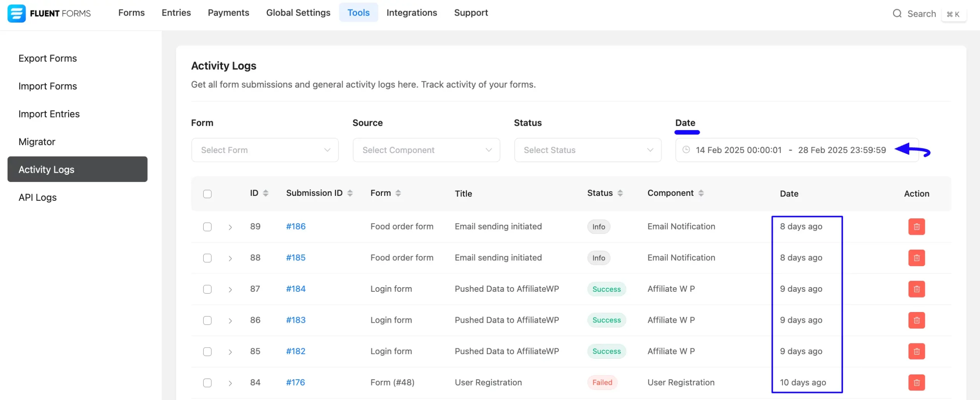Click the Info badge in row 89
The width and height of the screenshot is (980, 400).
pos(599,227)
